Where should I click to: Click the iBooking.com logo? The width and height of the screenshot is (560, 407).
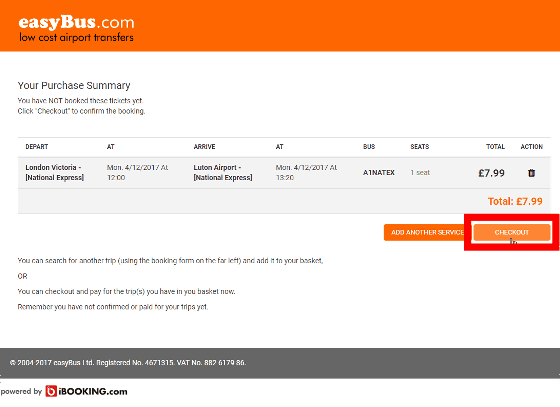[x=86, y=391]
